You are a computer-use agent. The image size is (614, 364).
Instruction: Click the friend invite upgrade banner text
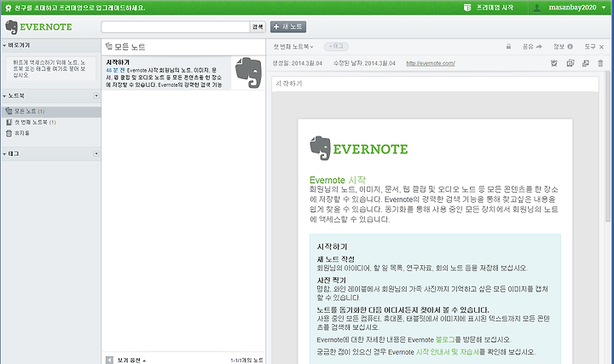coord(79,8)
